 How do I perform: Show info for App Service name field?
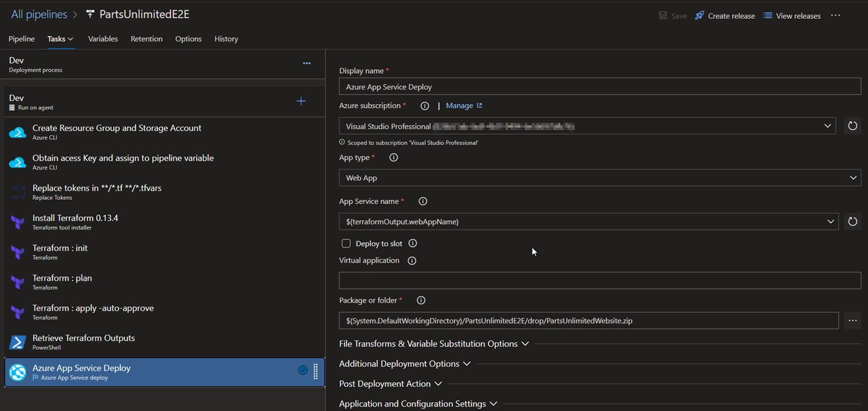click(423, 202)
